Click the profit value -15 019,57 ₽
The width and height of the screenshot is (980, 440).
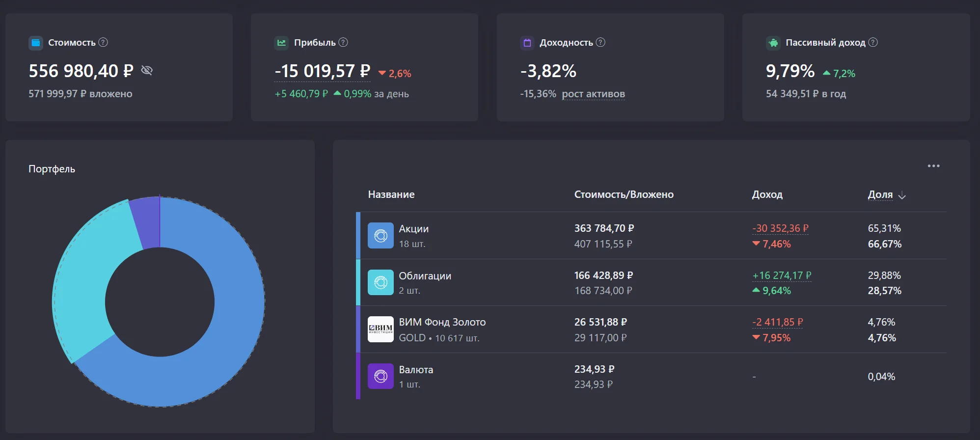323,71
